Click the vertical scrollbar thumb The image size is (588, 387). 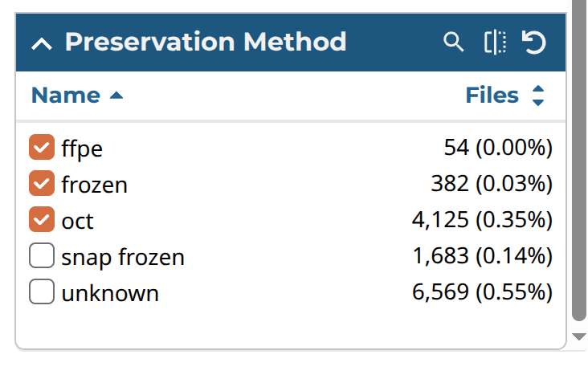tap(579, 161)
